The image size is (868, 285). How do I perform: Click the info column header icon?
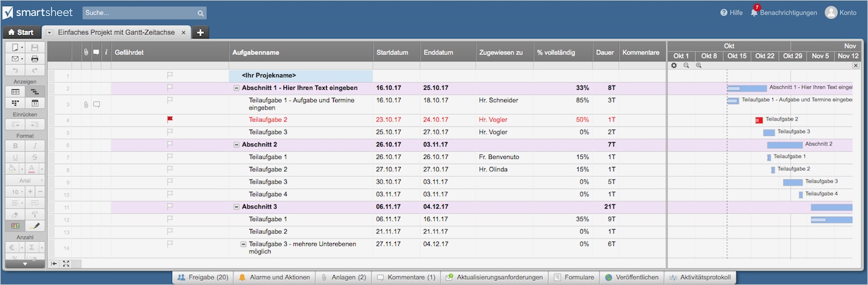(106, 52)
